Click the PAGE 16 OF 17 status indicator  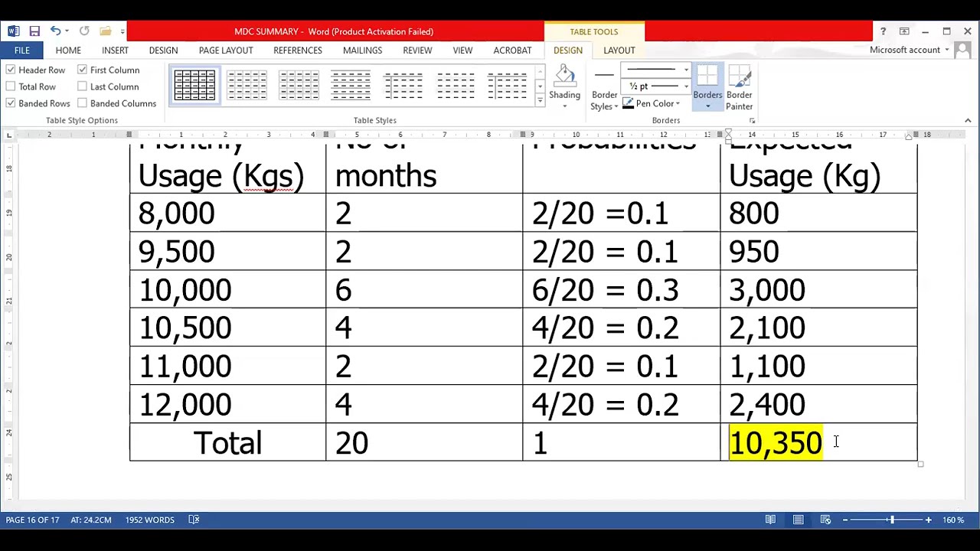point(32,520)
